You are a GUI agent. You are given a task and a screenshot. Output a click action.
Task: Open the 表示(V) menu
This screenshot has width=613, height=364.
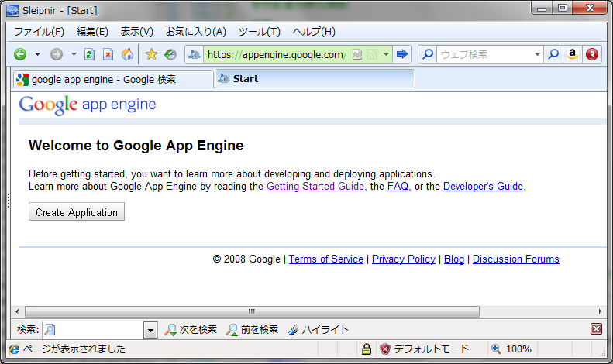coord(137,32)
